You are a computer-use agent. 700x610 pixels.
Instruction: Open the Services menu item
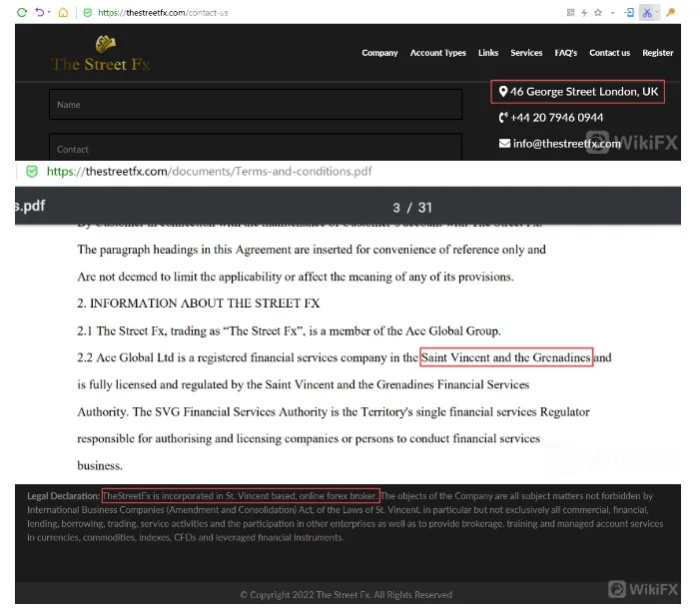526,53
